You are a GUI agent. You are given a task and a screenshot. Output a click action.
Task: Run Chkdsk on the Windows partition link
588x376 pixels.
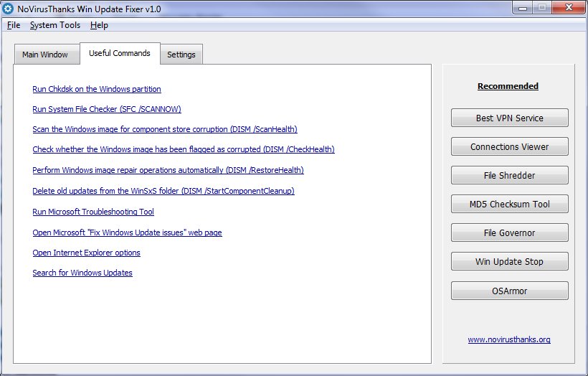(x=97, y=89)
